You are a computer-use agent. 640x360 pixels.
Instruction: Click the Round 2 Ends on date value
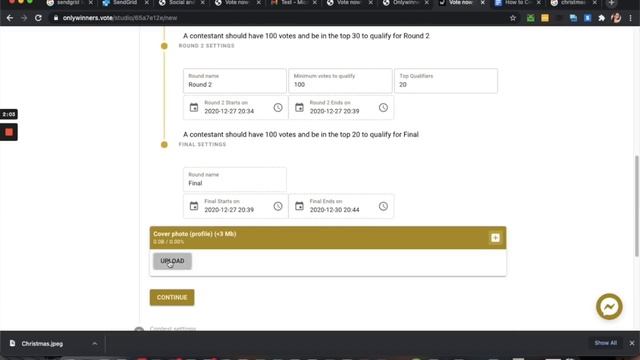[334, 111]
